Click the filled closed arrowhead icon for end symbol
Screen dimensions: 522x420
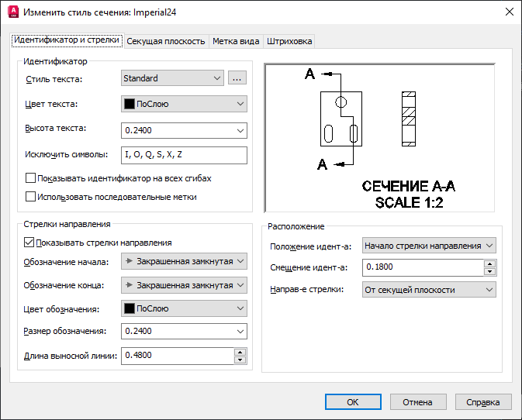[130, 285]
